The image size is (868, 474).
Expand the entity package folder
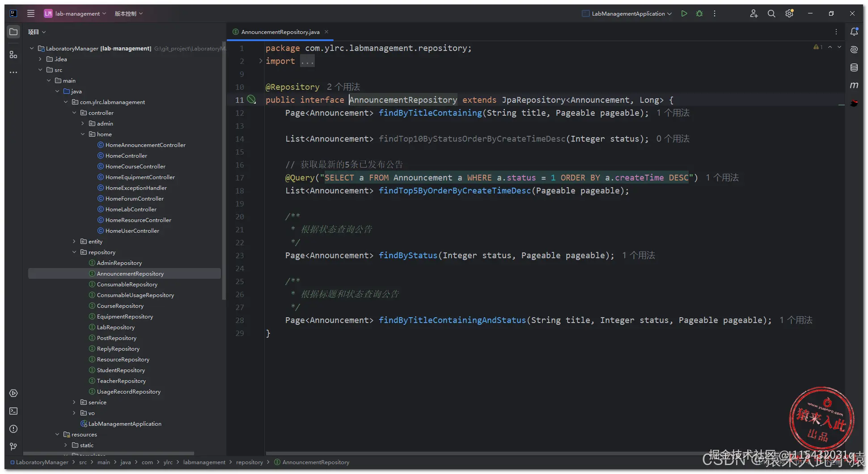point(74,241)
